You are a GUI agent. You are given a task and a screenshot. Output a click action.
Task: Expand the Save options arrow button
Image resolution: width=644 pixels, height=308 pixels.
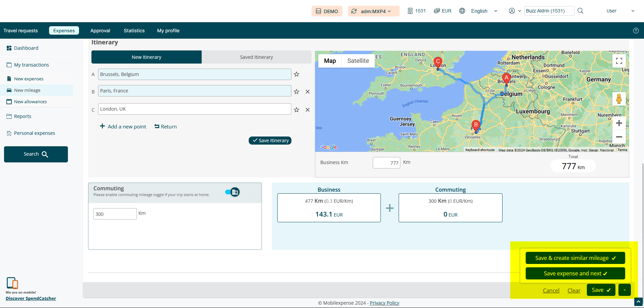[x=625, y=290]
